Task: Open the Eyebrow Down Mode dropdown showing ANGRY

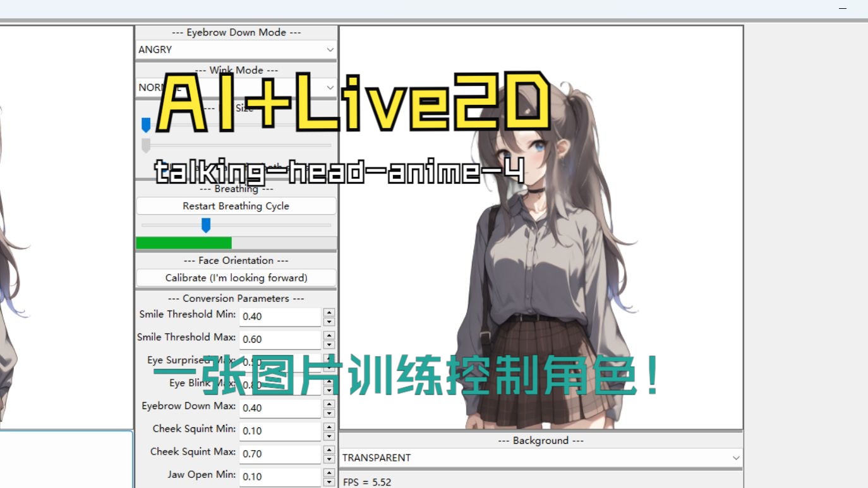Action: click(x=236, y=49)
